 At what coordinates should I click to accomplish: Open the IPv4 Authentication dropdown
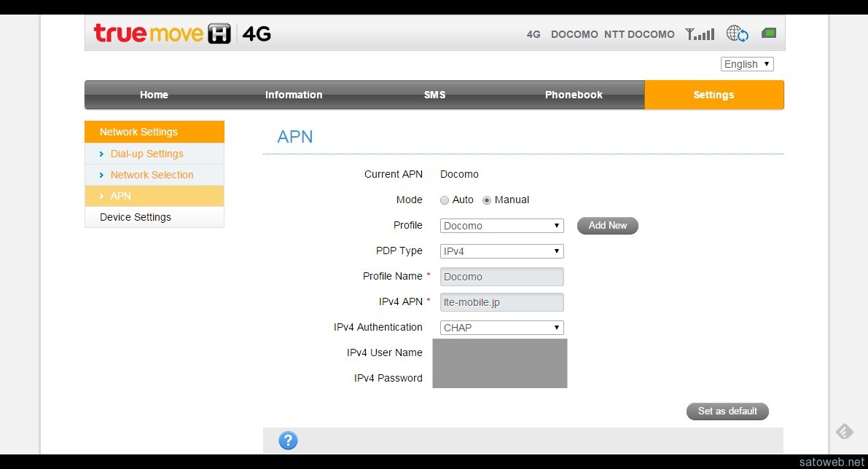[x=501, y=327]
